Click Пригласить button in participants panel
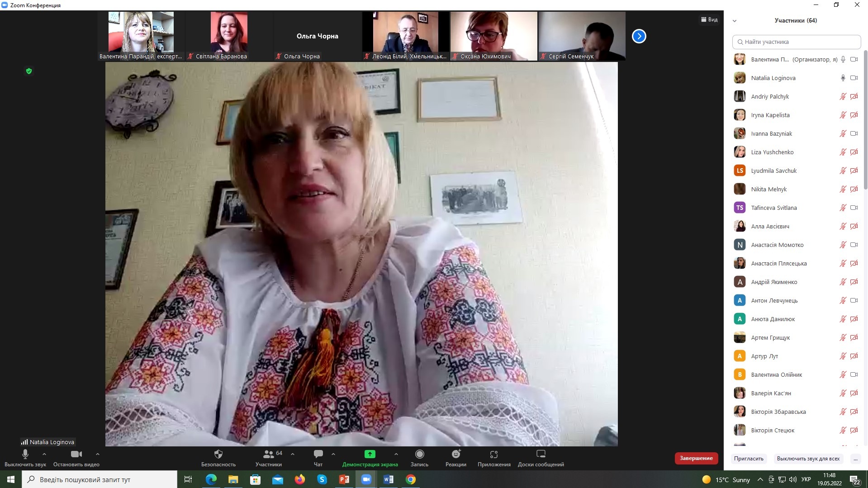Image resolution: width=868 pixels, height=488 pixels. click(749, 459)
